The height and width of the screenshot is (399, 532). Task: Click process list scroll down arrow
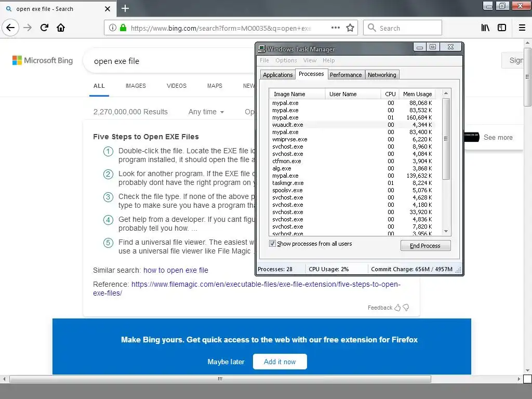tap(446, 231)
